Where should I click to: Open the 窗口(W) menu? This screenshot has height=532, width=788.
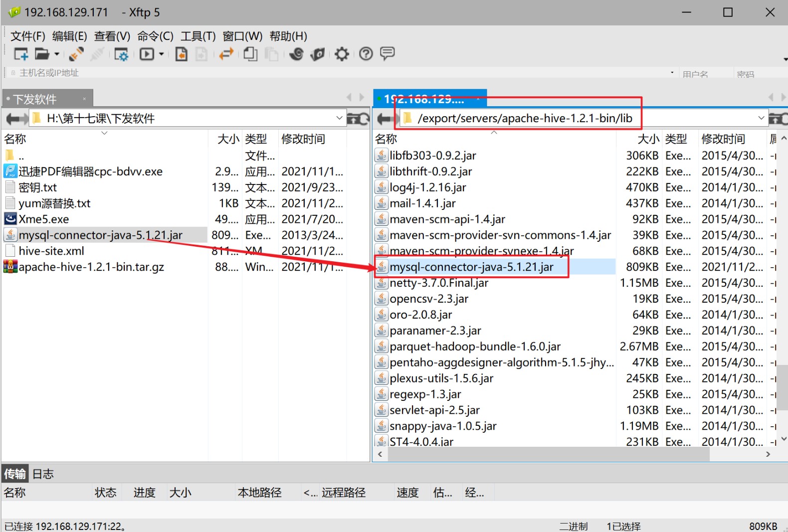[242, 36]
